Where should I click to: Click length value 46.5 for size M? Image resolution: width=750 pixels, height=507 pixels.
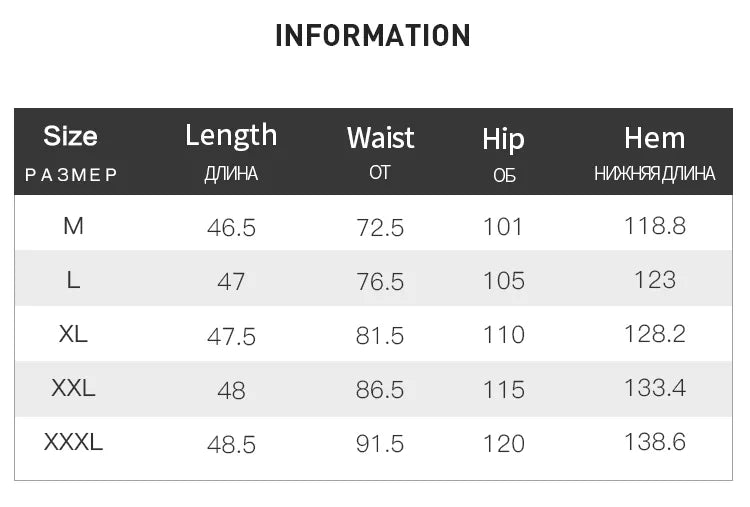tap(231, 228)
